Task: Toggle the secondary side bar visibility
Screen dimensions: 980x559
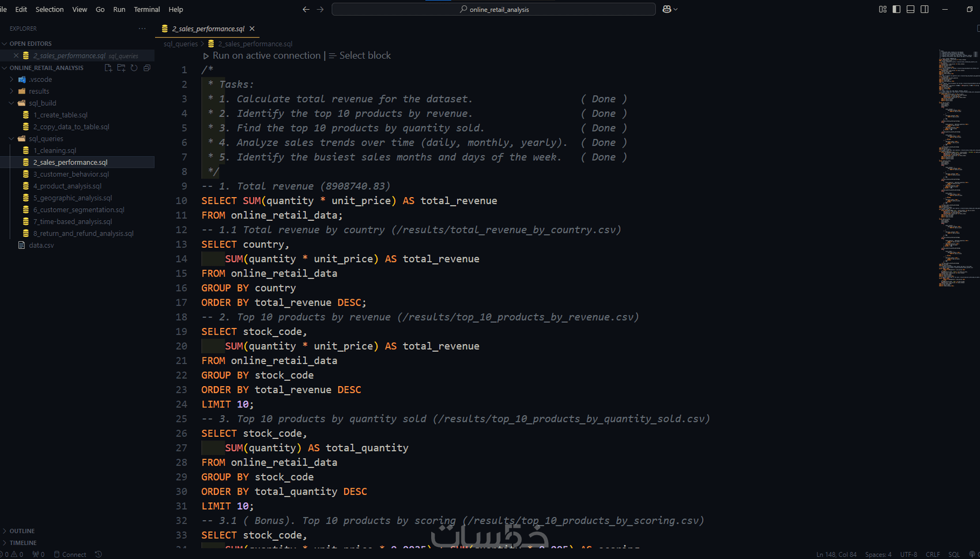Action: (x=925, y=9)
